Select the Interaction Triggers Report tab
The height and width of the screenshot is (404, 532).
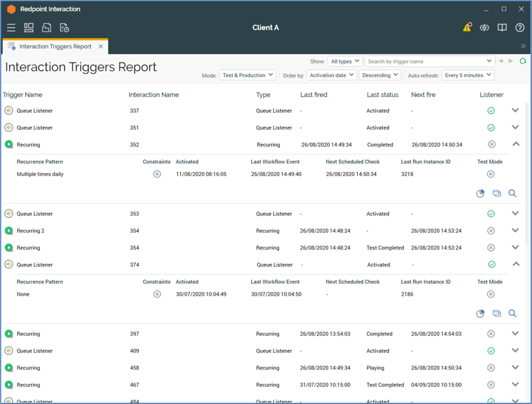click(55, 47)
